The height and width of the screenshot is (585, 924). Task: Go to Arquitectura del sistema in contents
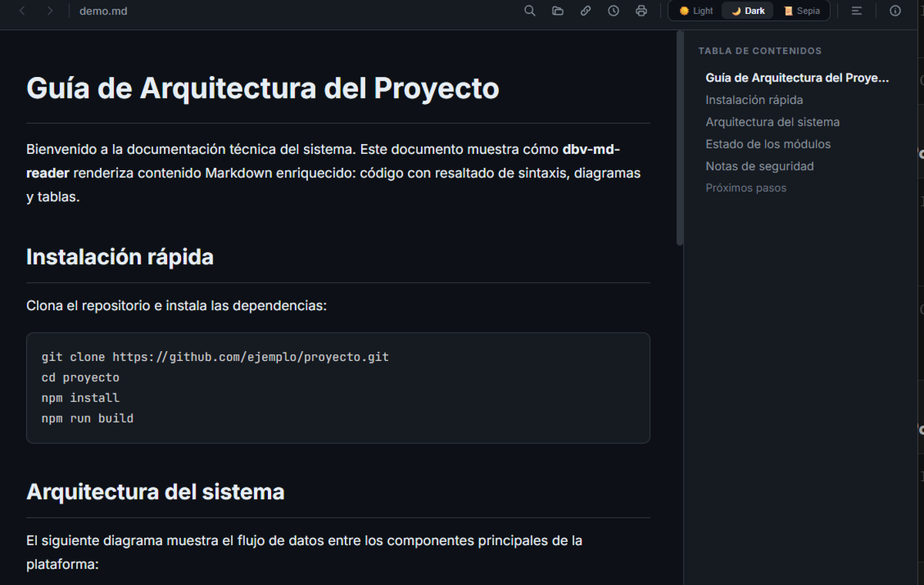[x=772, y=122]
